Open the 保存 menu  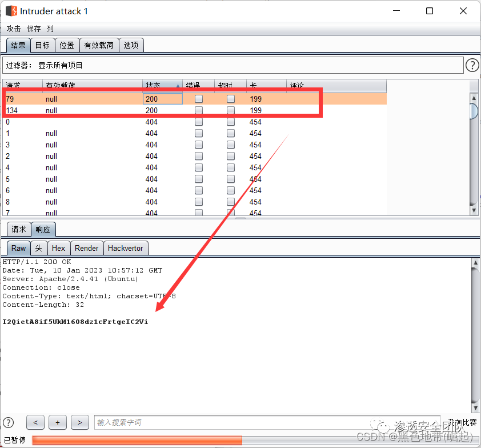pyautogui.click(x=34, y=29)
